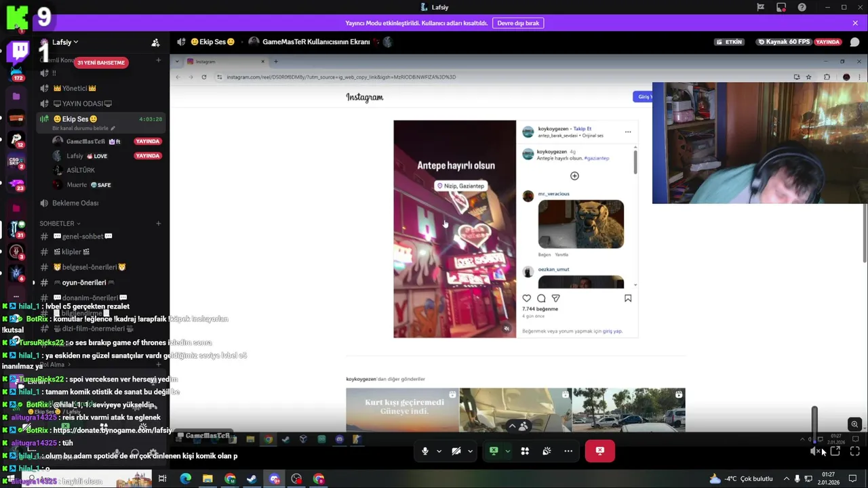Open the CSG Skins server icon
Screen dimensions: 868x488
tap(17, 162)
